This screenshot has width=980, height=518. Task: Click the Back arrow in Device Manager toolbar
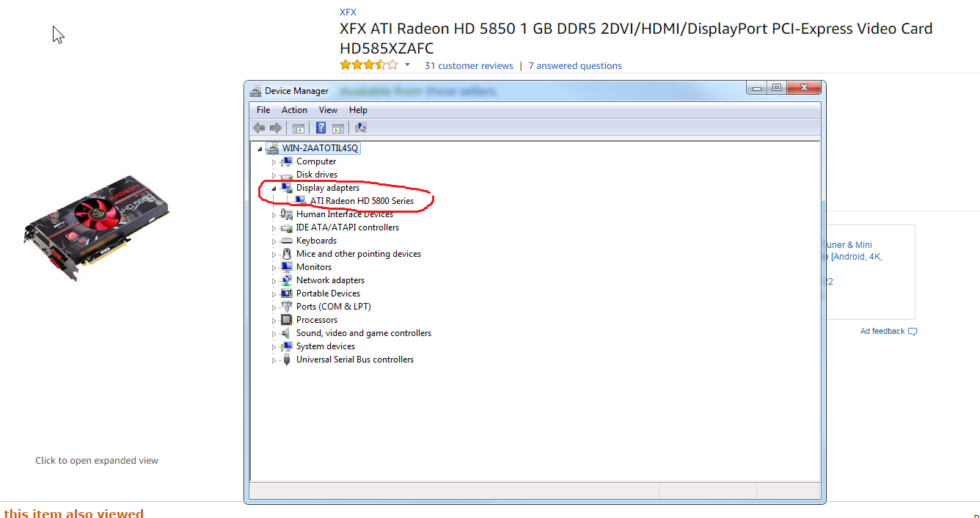259,128
